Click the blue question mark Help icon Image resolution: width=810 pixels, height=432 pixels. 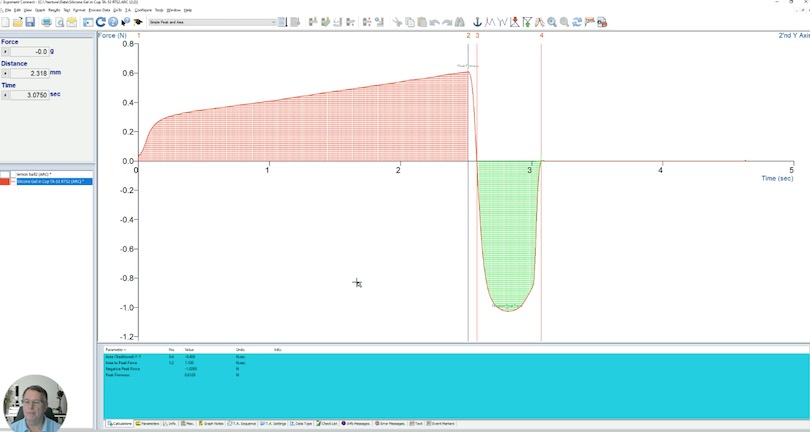click(113, 22)
